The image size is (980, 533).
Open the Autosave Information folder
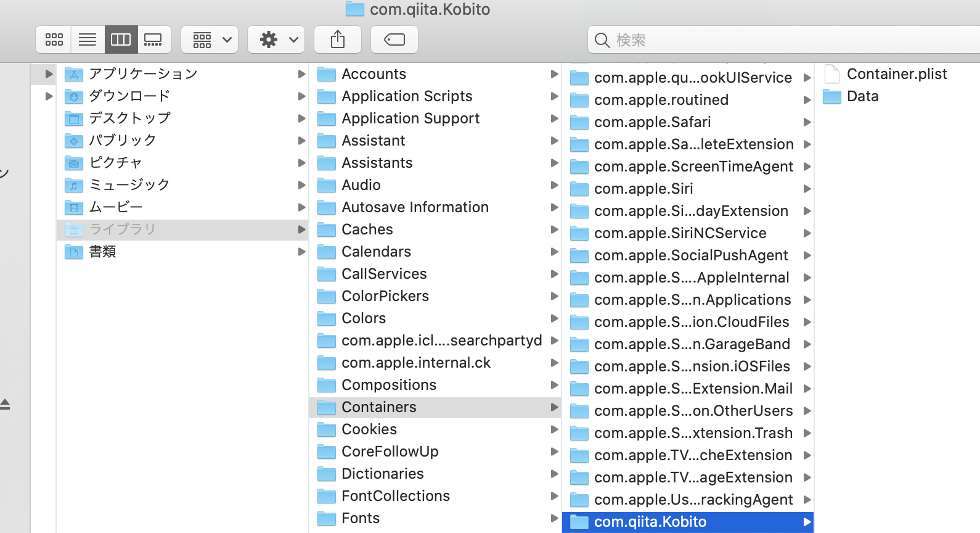(x=435, y=207)
